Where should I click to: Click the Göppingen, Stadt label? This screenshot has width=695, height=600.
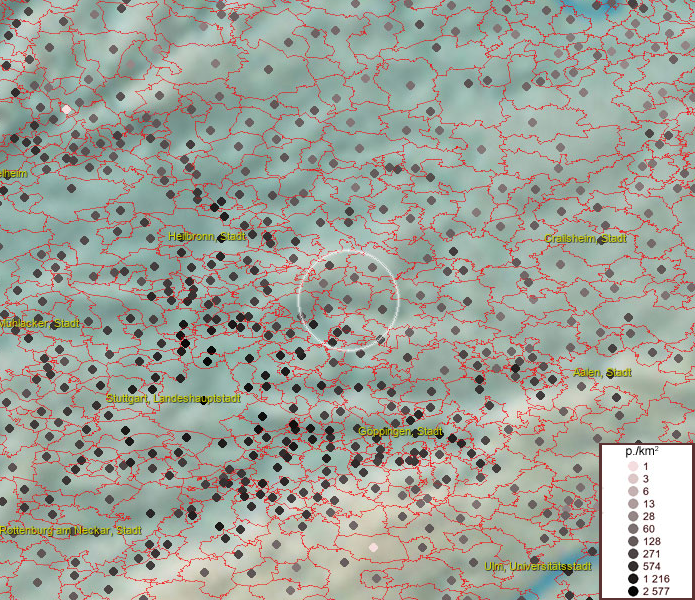point(401,431)
